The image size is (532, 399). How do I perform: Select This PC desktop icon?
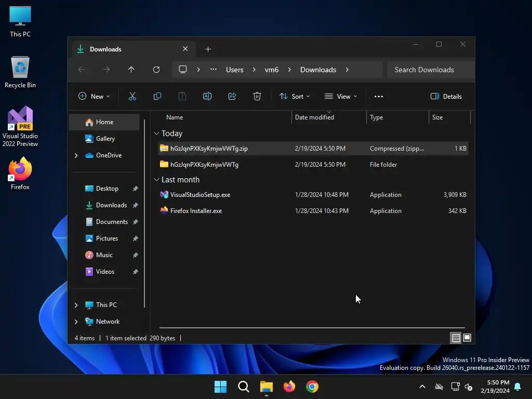[20, 22]
